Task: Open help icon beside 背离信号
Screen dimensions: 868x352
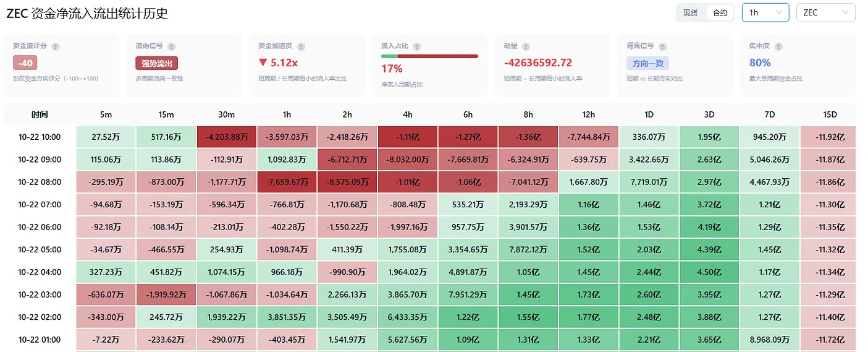Action: pos(663,46)
